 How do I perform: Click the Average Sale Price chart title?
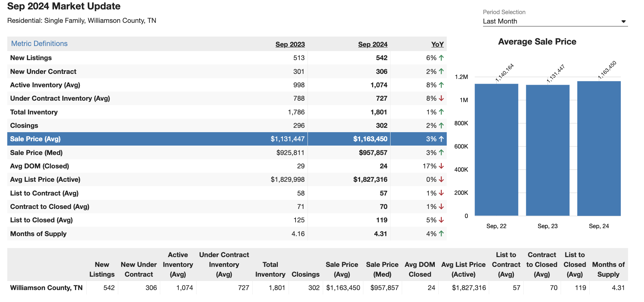(537, 42)
